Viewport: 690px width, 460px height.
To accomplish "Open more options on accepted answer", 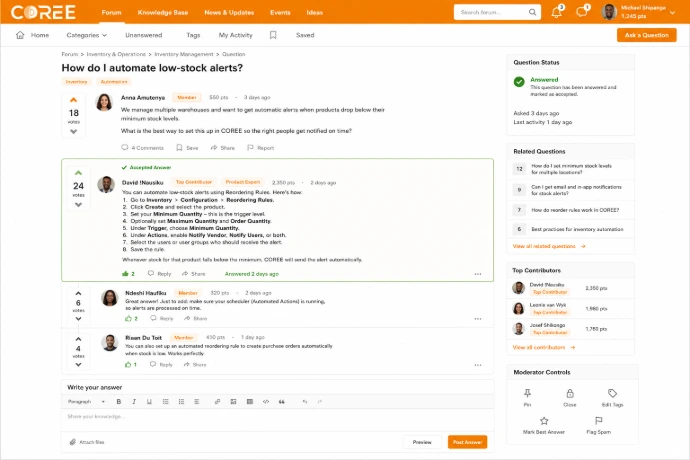I will (x=478, y=274).
